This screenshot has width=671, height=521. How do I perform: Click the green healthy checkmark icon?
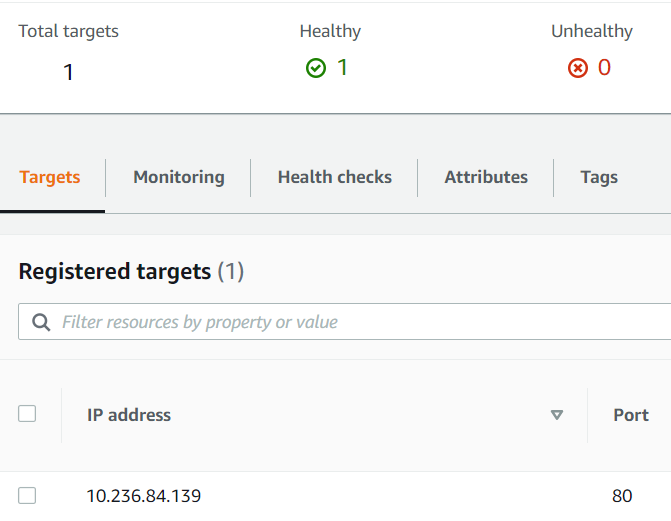point(316,68)
